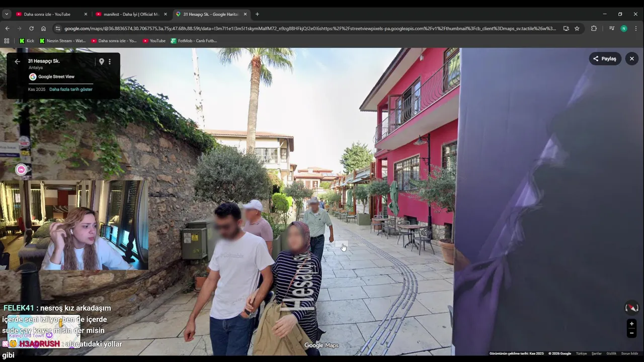This screenshot has height=362, width=644.
Task: Open the 'Nesrin Stream' bookmark
Action: [x=63, y=41]
